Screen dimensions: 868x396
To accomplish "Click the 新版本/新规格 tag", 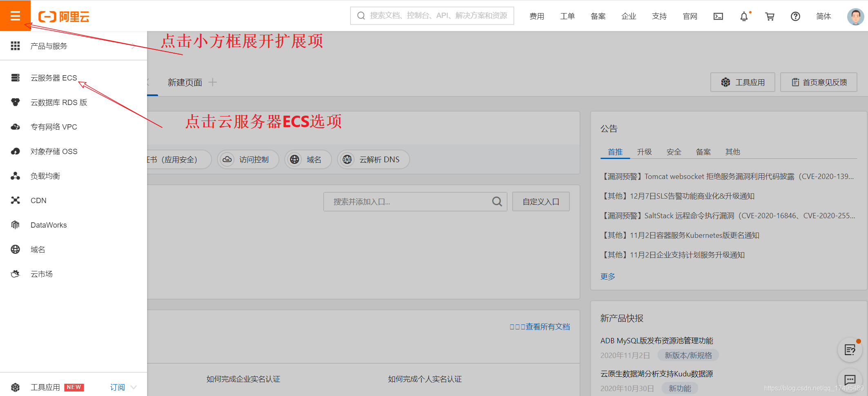I will click(x=688, y=355).
